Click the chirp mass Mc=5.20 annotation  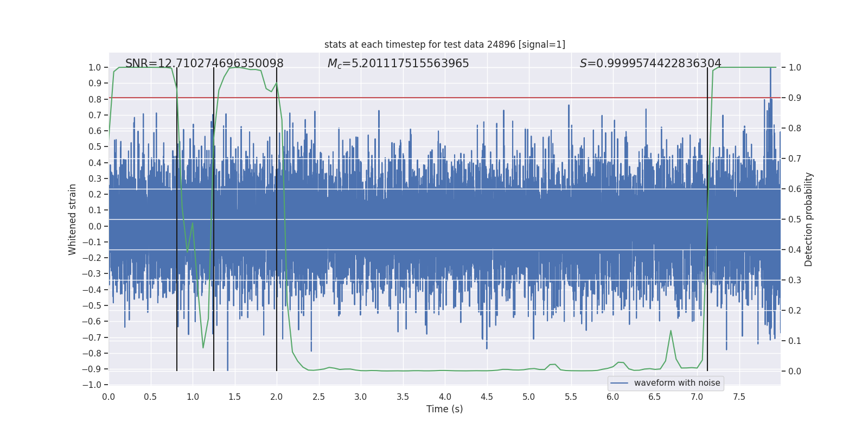[x=398, y=63]
